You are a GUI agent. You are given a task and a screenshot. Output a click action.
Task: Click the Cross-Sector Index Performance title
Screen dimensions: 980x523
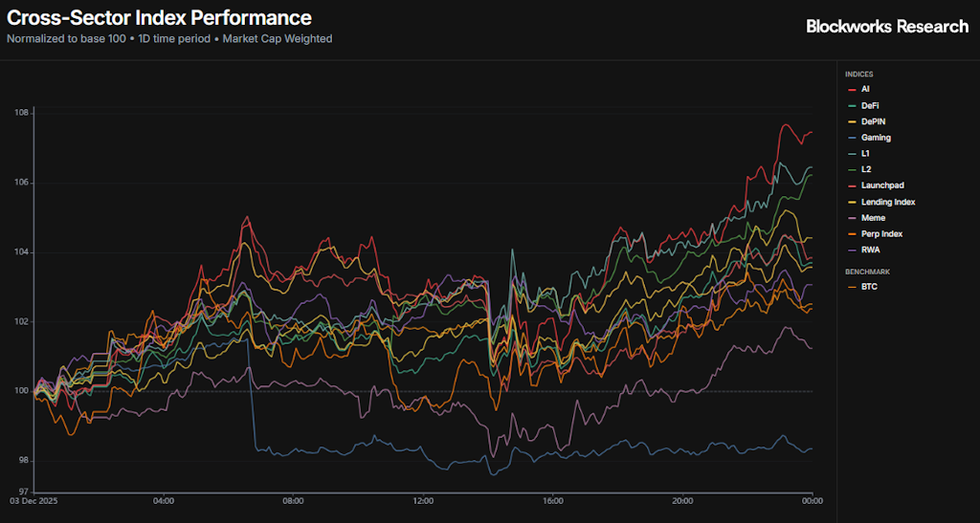tap(159, 18)
